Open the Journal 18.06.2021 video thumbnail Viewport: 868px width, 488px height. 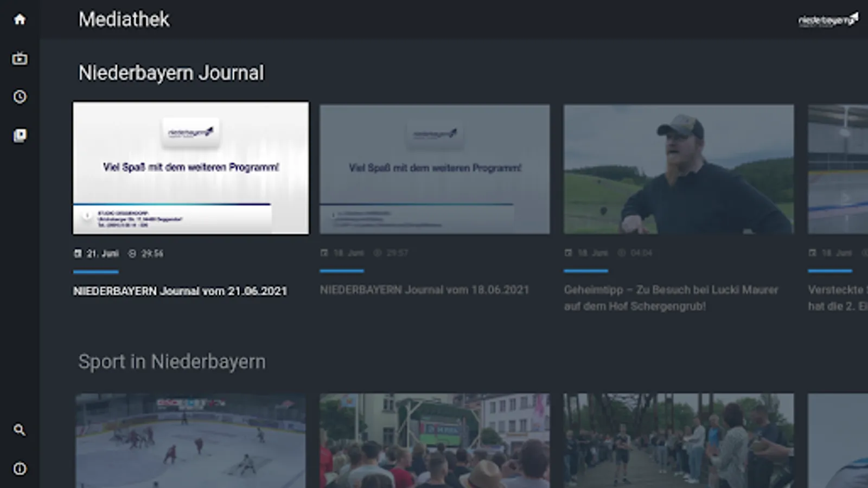(435, 169)
